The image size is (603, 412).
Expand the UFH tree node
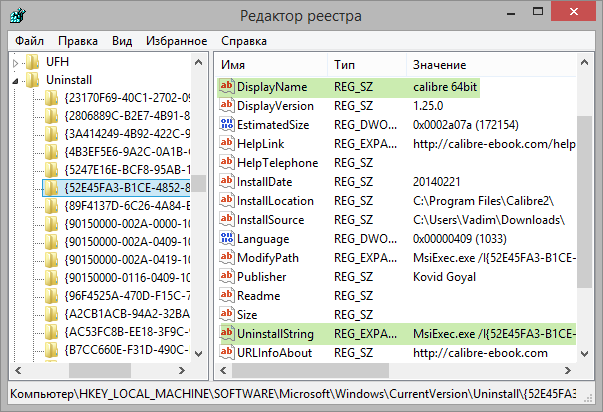(15, 63)
